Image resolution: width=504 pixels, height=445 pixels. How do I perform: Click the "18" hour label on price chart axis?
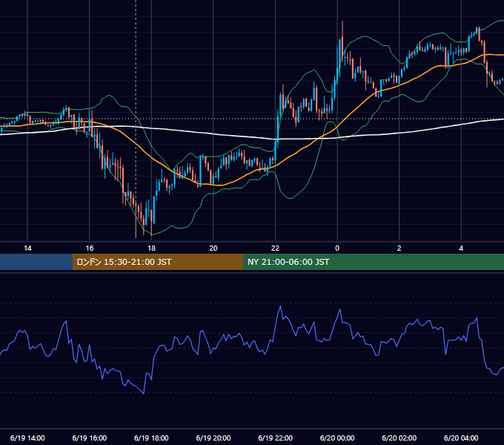151,248
